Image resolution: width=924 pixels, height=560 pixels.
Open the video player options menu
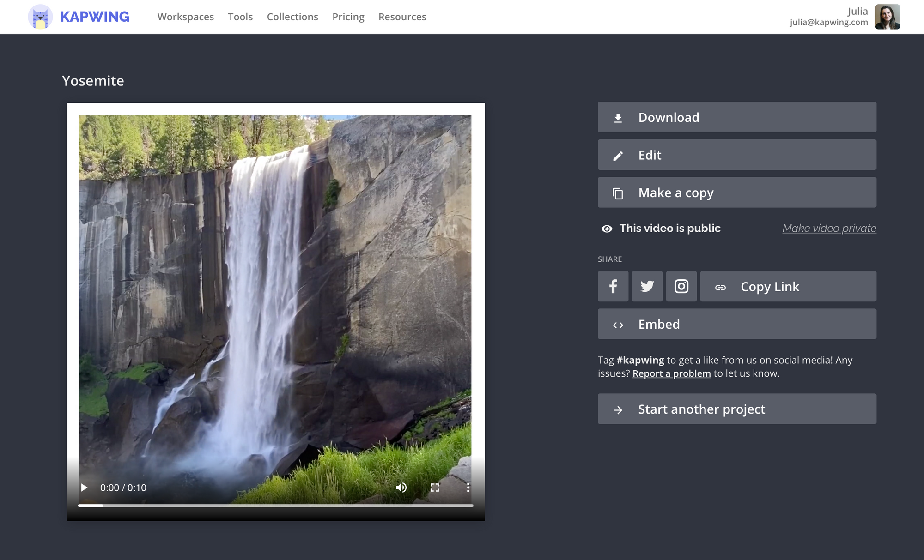[468, 487]
